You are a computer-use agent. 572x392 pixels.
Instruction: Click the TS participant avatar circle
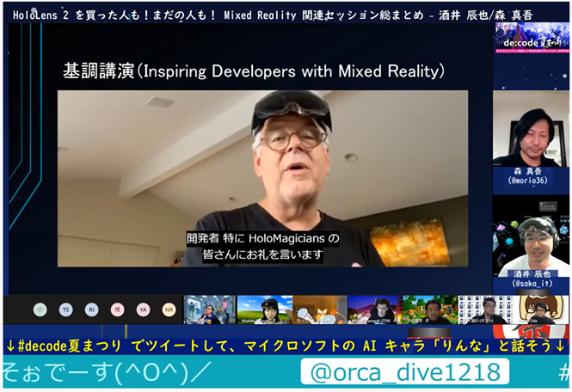click(x=65, y=310)
